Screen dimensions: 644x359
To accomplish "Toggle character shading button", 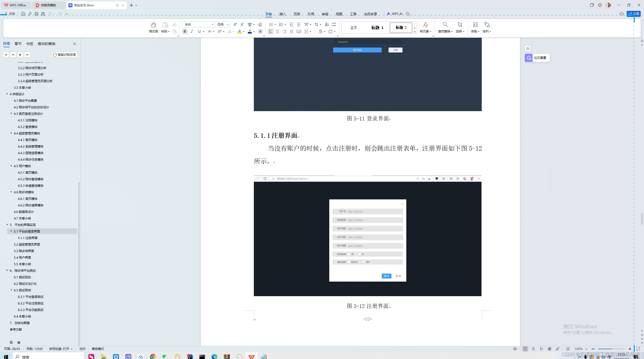I will [260, 31].
